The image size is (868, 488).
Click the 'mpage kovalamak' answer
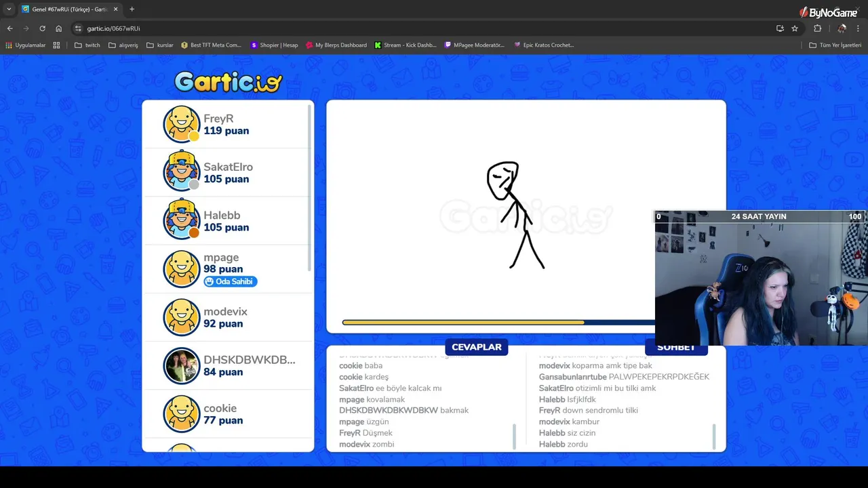tap(372, 400)
